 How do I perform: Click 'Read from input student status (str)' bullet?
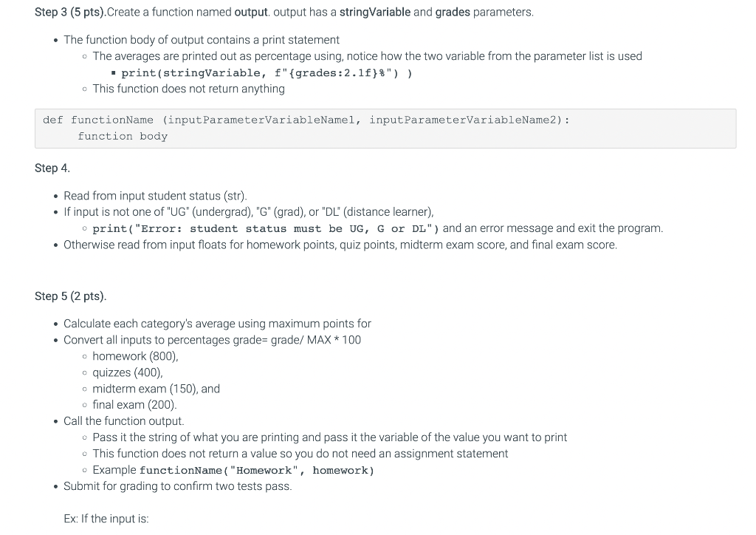click(x=155, y=196)
